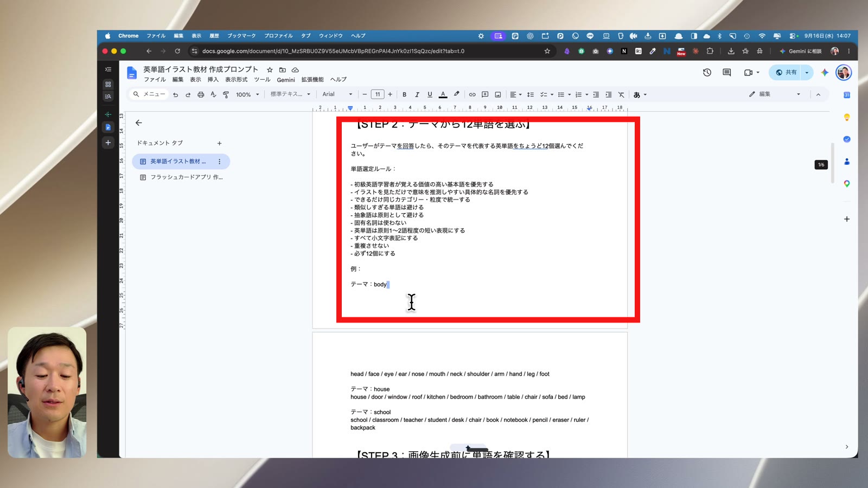This screenshot has height=488, width=868.
Task: Open the Docs home icon
Action: coord(132,73)
